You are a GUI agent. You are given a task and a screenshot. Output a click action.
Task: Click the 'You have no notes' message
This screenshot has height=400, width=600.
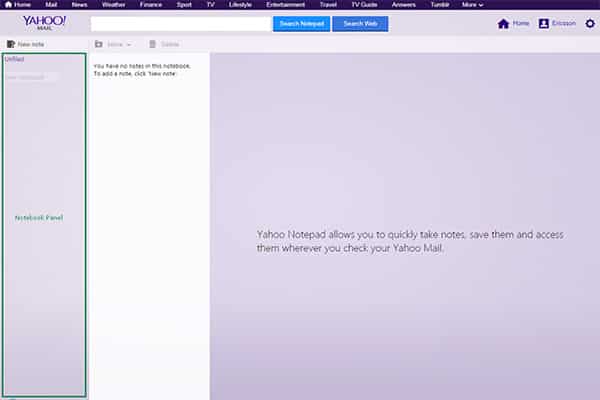coord(142,70)
